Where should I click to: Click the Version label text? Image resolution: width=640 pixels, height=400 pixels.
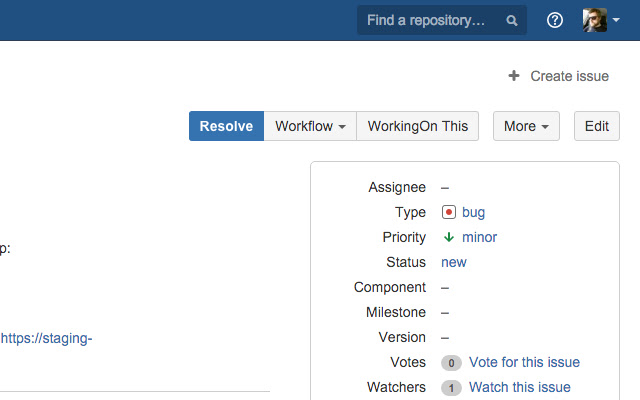click(x=402, y=337)
